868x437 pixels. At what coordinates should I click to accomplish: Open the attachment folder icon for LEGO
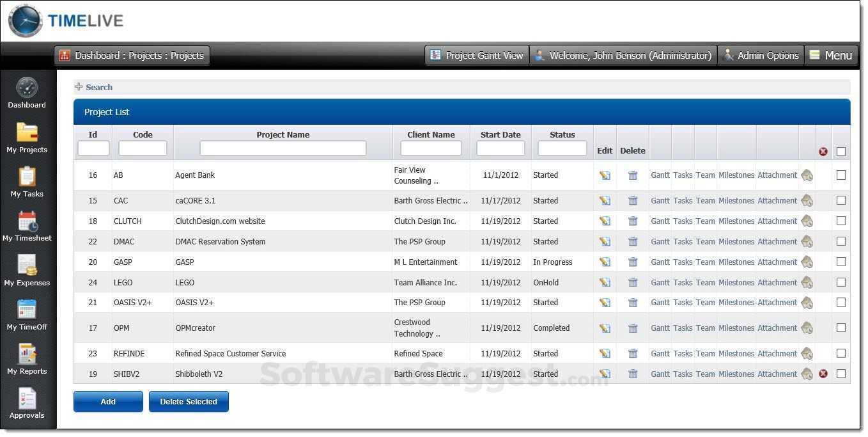tap(807, 282)
